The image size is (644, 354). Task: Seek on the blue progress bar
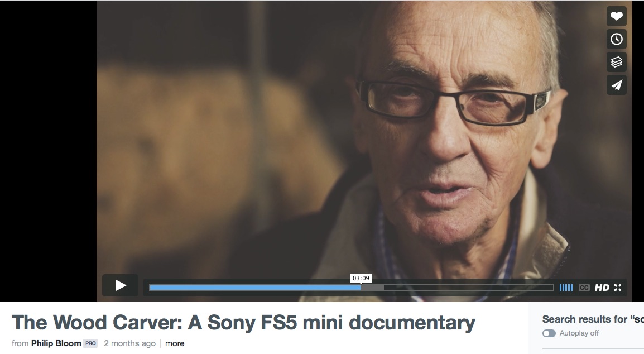(x=255, y=288)
